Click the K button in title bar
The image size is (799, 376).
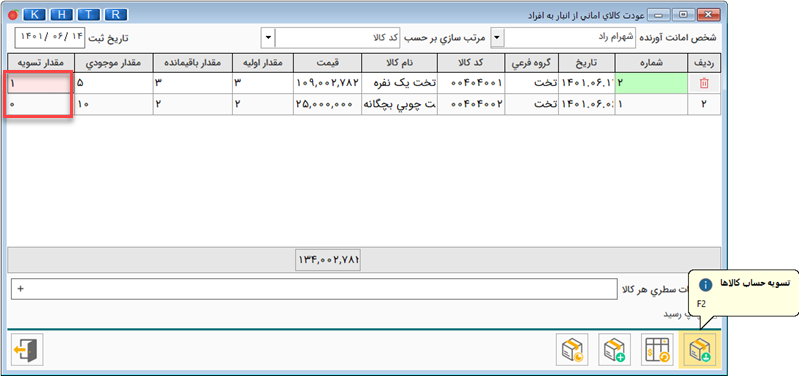click(35, 15)
